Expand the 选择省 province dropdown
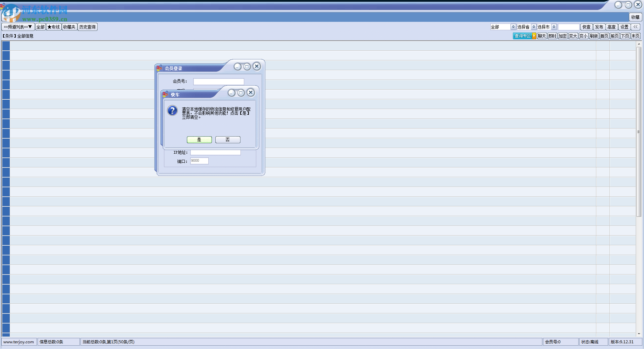Viewport: 644px width, 349px height. point(534,27)
